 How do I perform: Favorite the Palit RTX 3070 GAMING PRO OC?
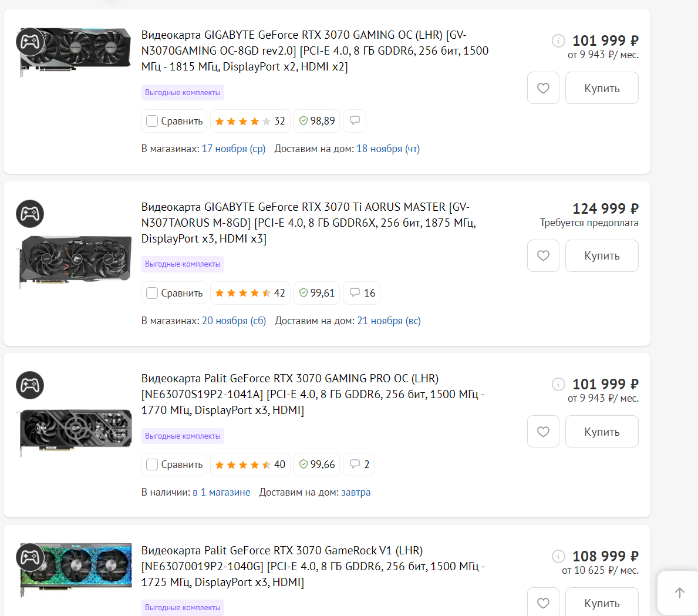[x=543, y=432]
